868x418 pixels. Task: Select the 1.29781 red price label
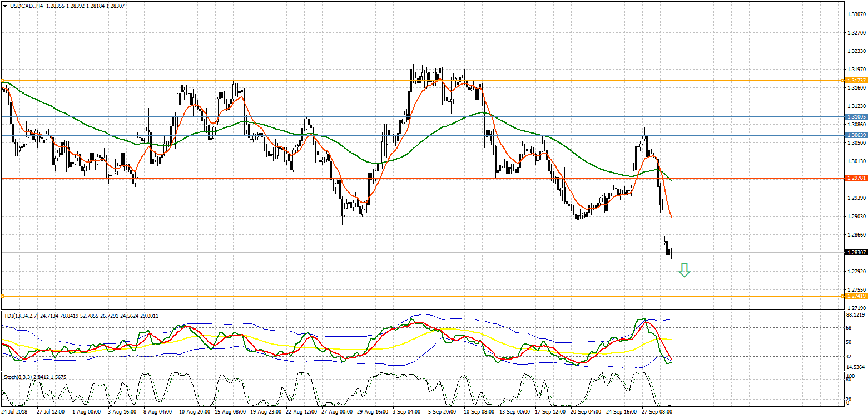coord(856,178)
